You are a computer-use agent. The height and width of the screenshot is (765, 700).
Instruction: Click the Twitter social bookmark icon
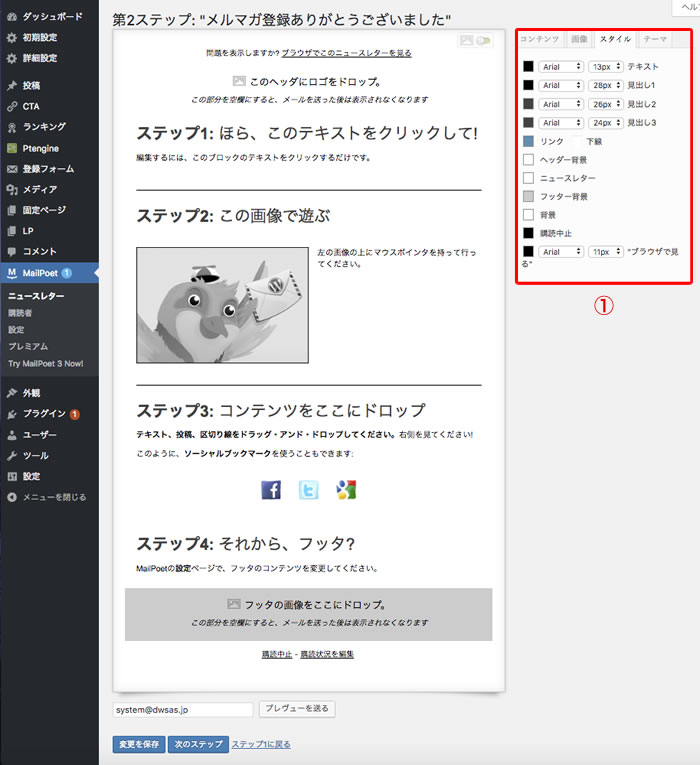pos(309,490)
